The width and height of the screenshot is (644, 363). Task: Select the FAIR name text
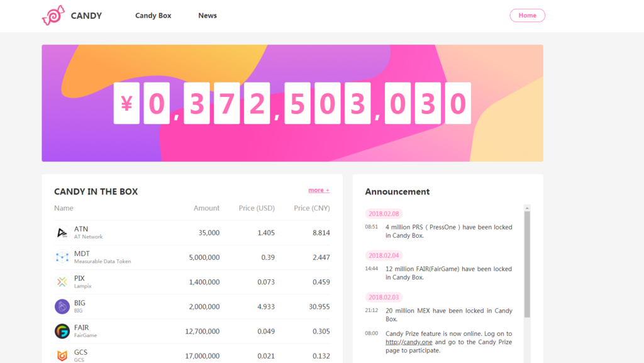81,328
